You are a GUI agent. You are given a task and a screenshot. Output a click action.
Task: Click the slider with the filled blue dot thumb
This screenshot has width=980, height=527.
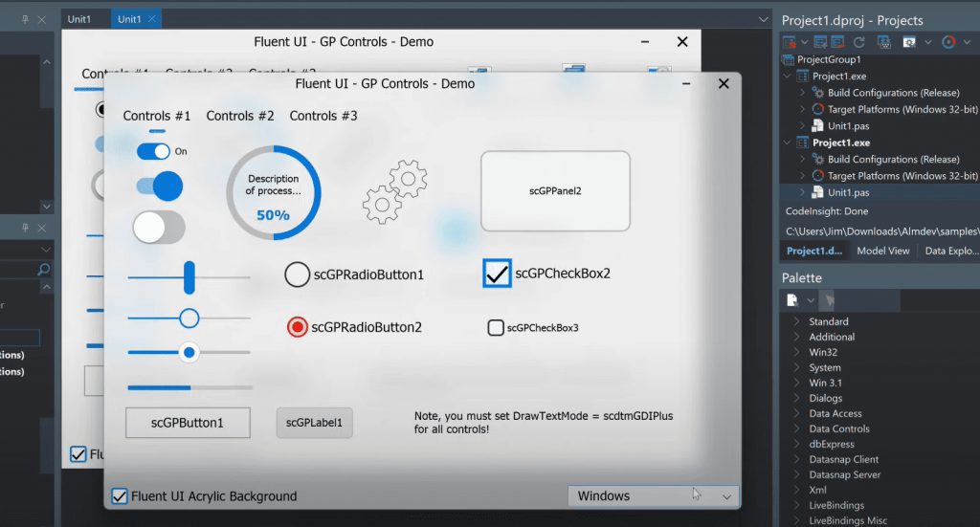click(x=189, y=353)
